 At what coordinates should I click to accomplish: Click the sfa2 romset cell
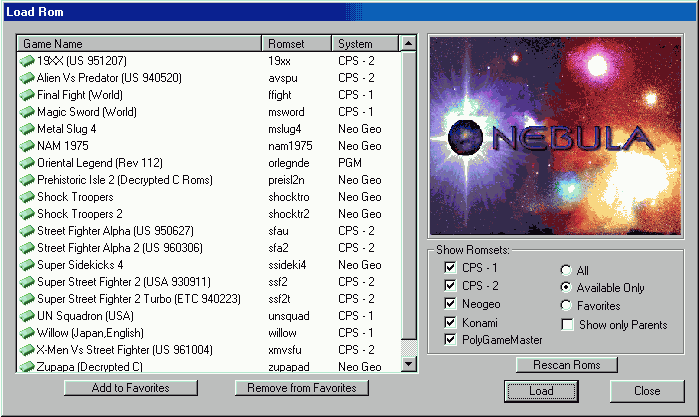coord(278,248)
